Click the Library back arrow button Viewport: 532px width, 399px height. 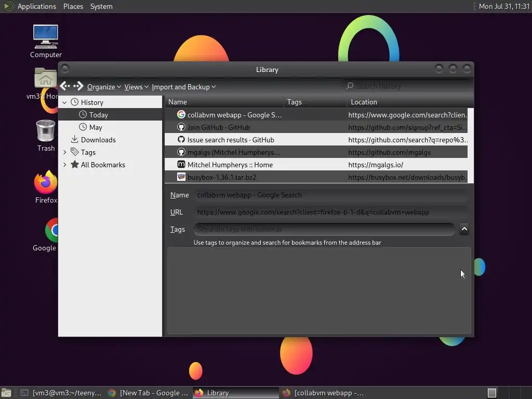tap(65, 86)
